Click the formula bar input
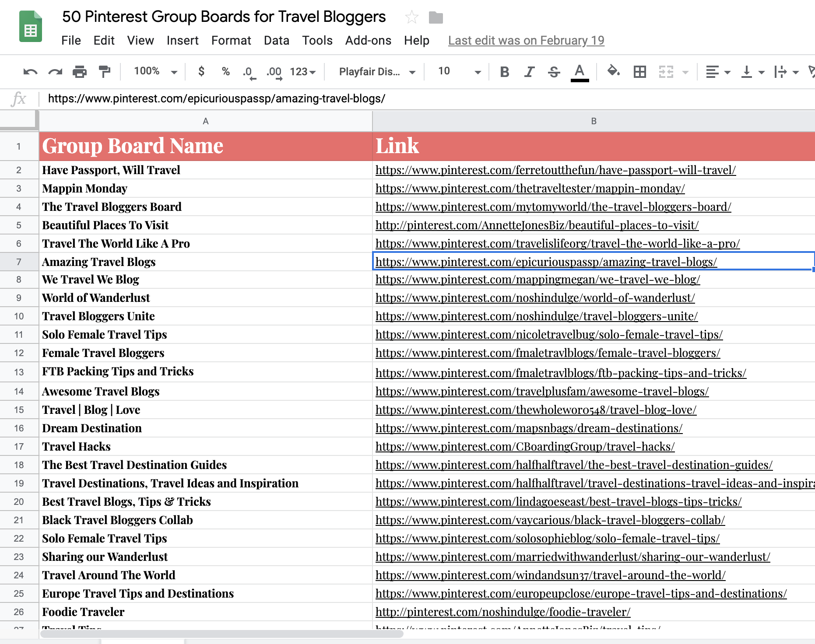This screenshot has height=644, width=815. 427,99
